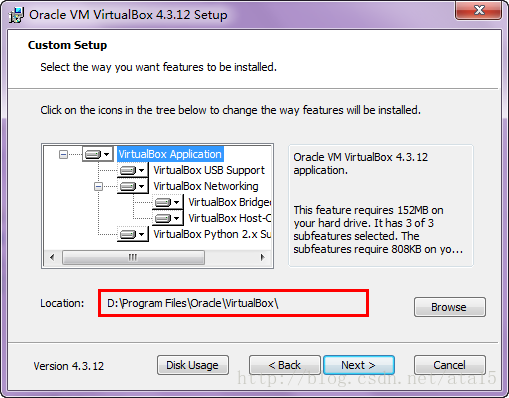
Task: Click the VirtualBox Host-Only feature drive icon
Action: coord(167,218)
